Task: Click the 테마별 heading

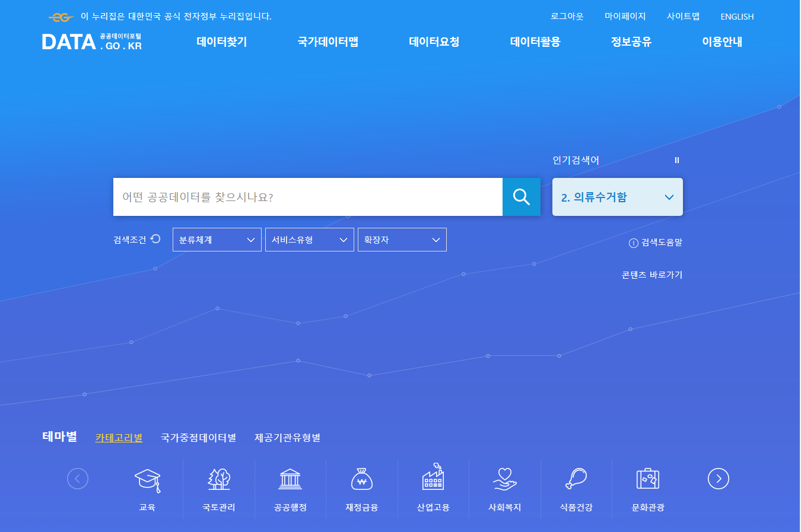Action: pyautogui.click(x=60, y=437)
